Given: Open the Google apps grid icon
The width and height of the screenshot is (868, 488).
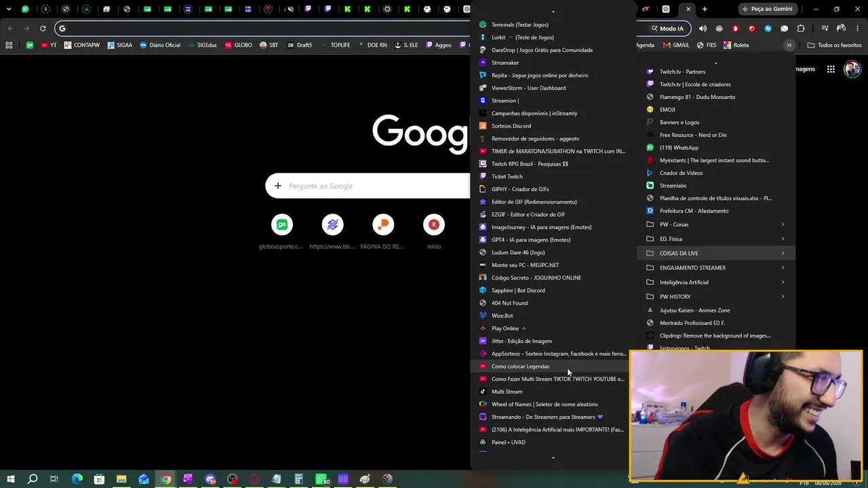Looking at the screenshot, I should click(x=830, y=68).
